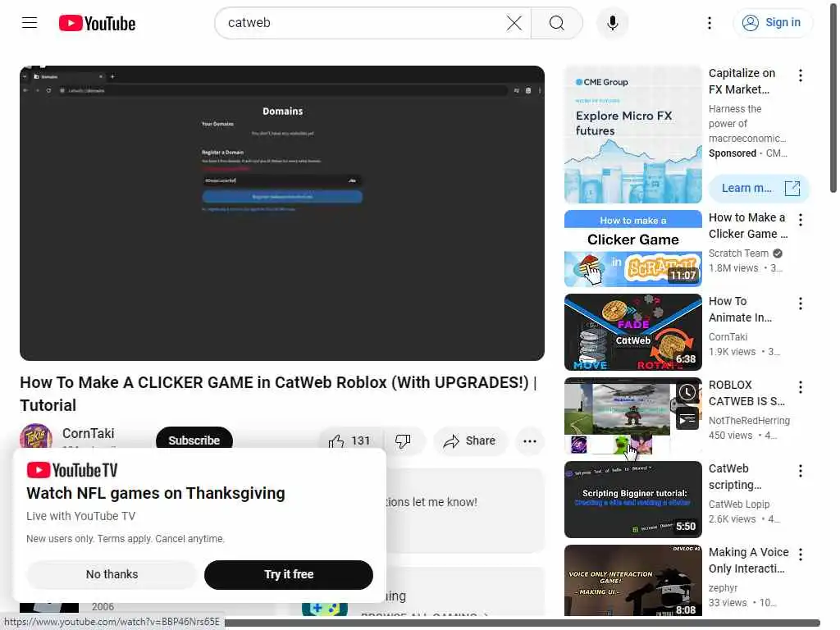Click the page's vertical scrollbar

click(x=833, y=97)
